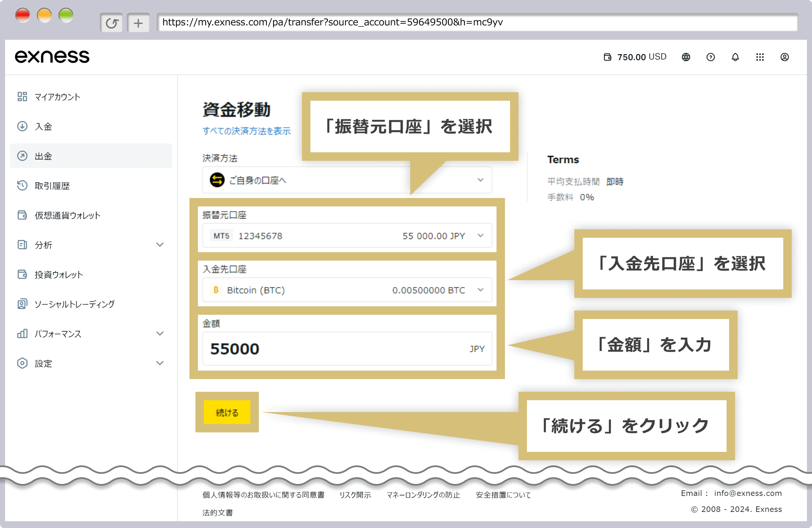Open the 決済方法 payment method dropdown
Viewport: 812px width, 528px height.
[x=347, y=180]
